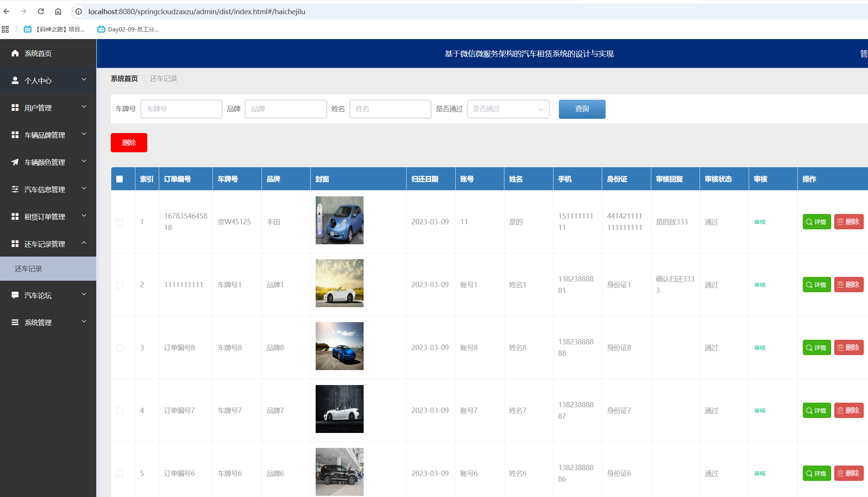Select the 还车记录 submenu item
Viewport: 868px width, 497px height.
click(29, 269)
